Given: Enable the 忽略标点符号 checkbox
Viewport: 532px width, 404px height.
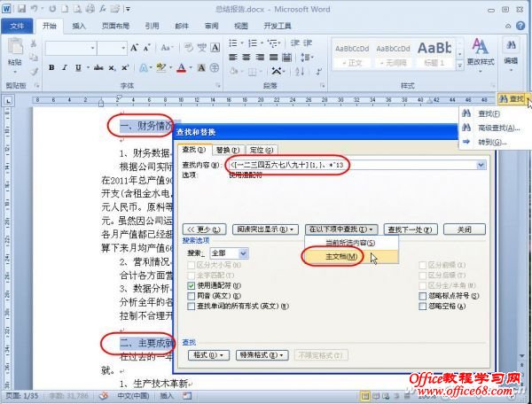Looking at the screenshot, I should click(x=422, y=296).
